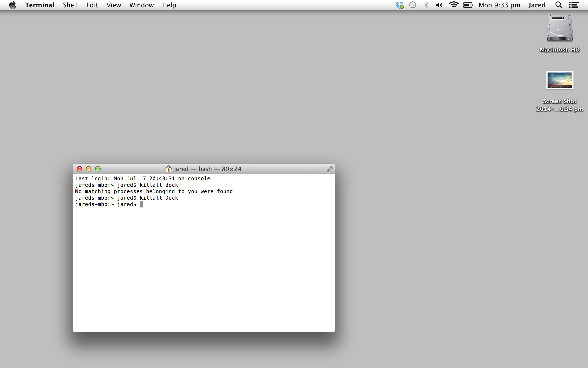Select the Screen Shot file thumbnail

(x=560, y=80)
